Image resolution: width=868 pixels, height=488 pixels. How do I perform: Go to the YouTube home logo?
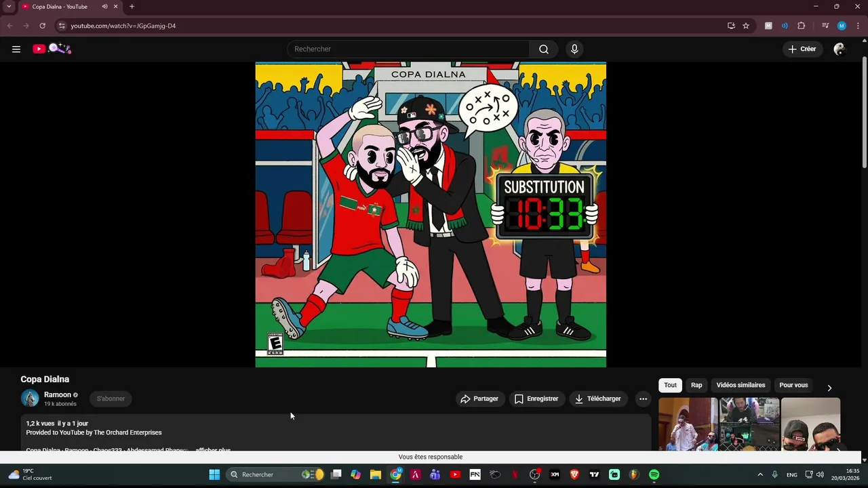coord(52,49)
